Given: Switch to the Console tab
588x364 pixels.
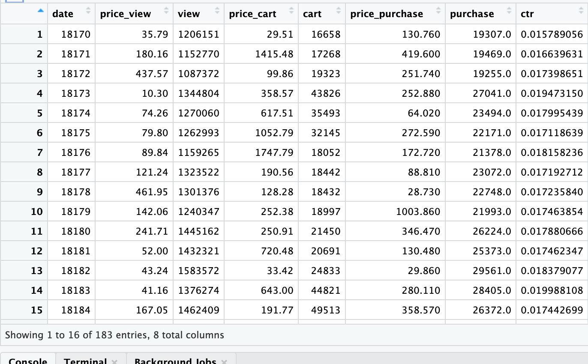Looking at the screenshot, I should (x=28, y=361).
